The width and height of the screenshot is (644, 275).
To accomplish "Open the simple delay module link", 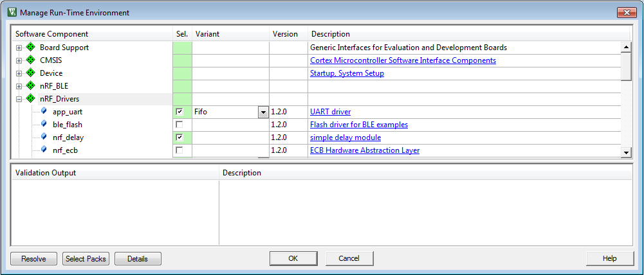I will pyautogui.click(x=345, y=137).
